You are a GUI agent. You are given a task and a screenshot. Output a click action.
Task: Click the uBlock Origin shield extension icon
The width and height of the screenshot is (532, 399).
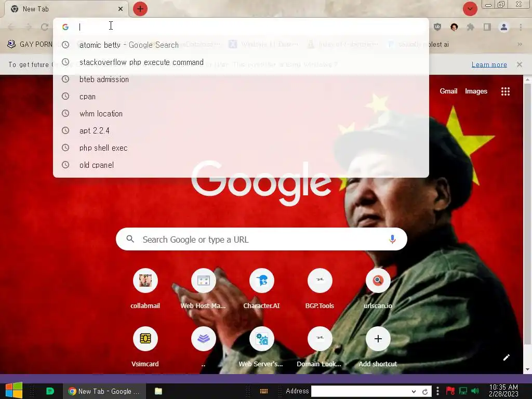tap(437, 27)
